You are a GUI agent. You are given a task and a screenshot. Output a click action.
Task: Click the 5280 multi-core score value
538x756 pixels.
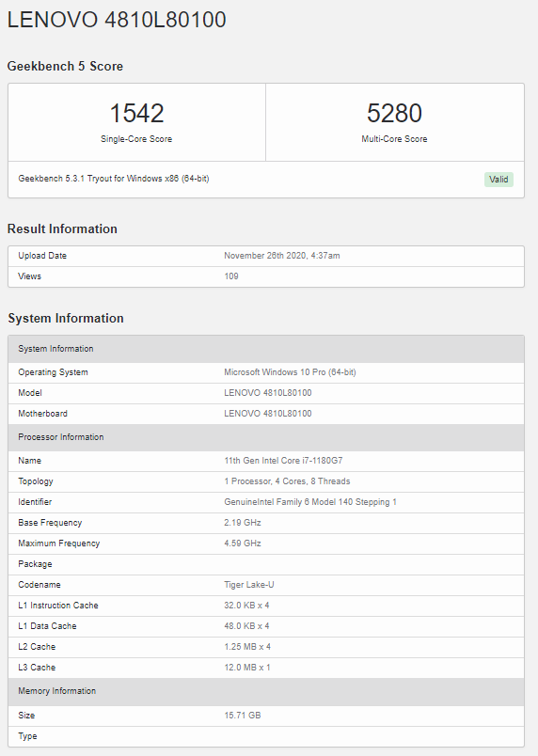394,113
